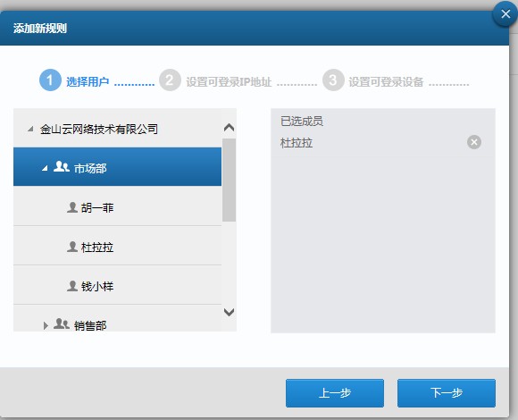518x420 pixels.
Task: Click the scroll up arrow in user list
Action: click(229, 127)
